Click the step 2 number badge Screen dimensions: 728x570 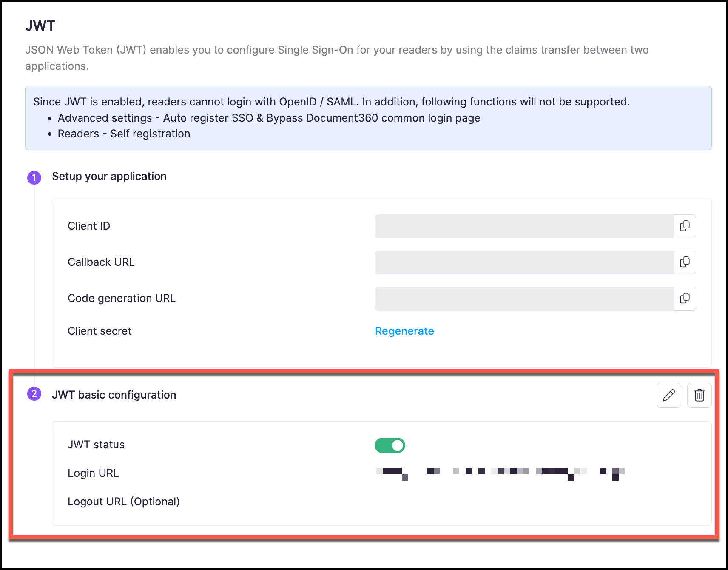[34, 394]
